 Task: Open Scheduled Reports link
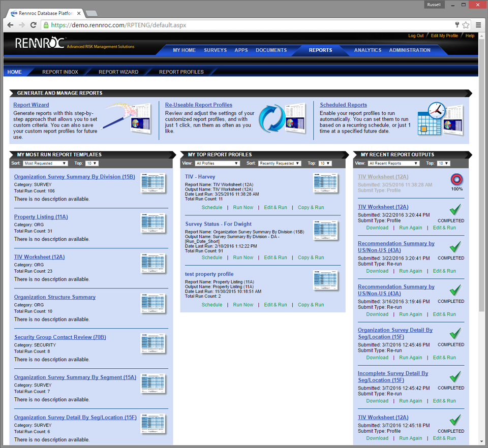point(343,105)
